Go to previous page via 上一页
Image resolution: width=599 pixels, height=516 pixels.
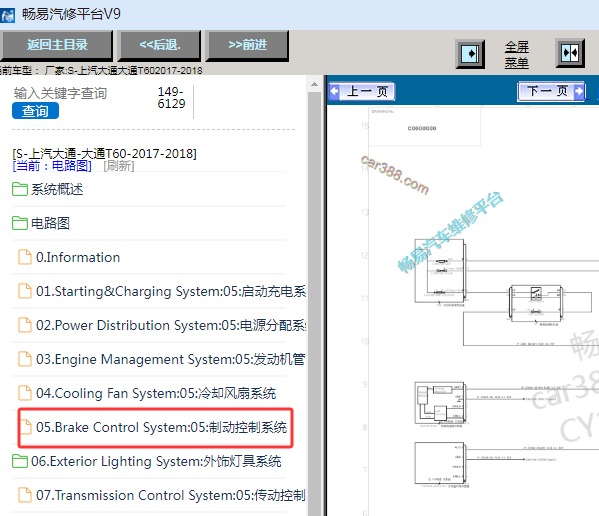tap(361, 92)
